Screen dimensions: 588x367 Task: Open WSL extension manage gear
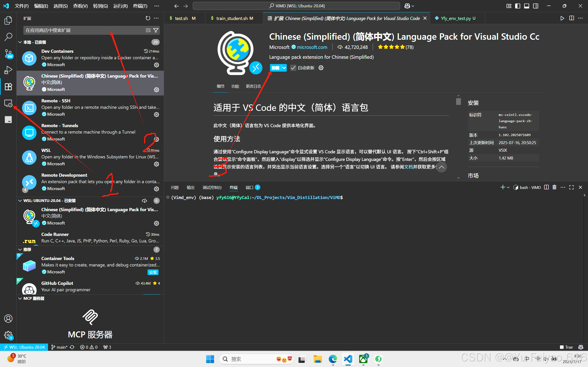pyautogui.click(x=156, y=164)
